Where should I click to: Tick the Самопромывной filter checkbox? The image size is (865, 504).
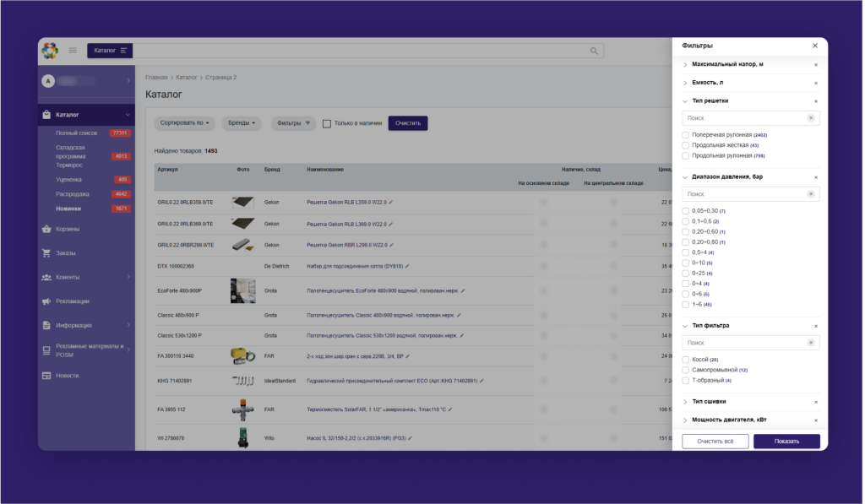(x=686, y=370)
